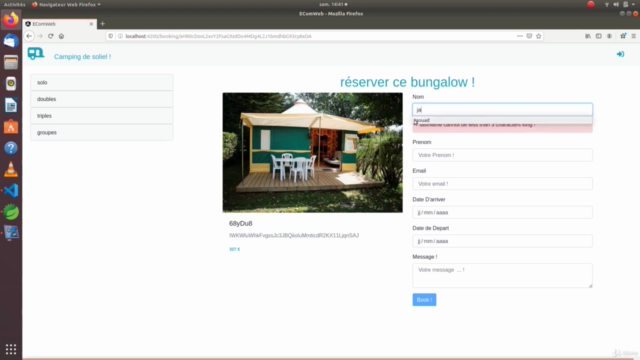The width and height of the screenshot is (640, 360).
Task: Launch VLC media player from the dock
Action: tap(11, 169)
